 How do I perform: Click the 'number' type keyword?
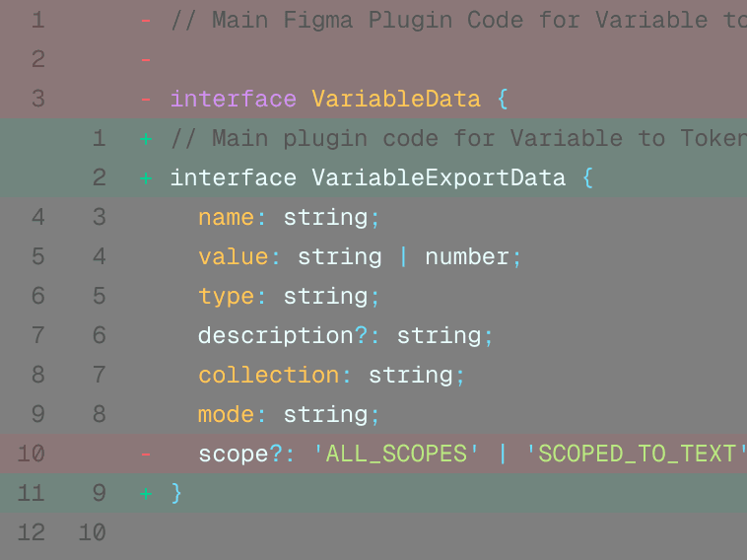click(x=466, y=256)
